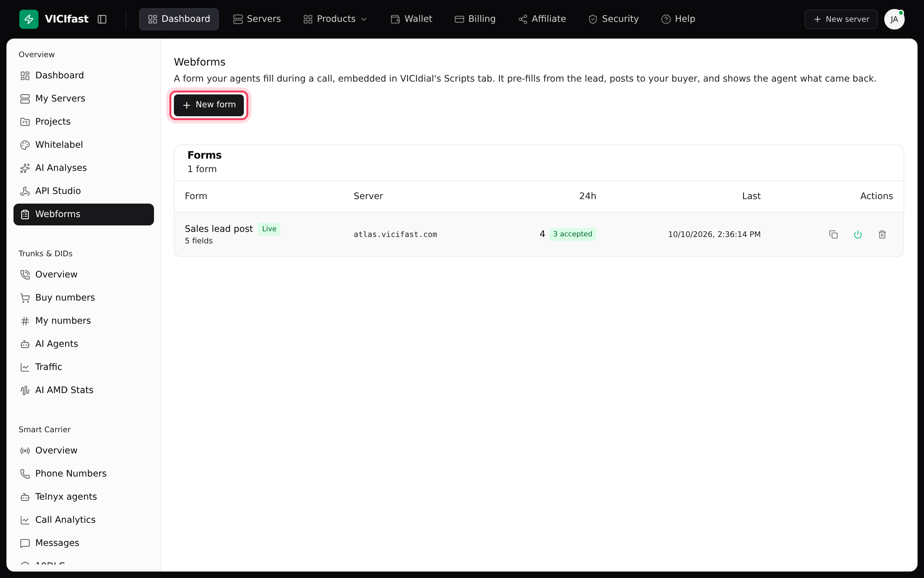
Task: Open Projects from the sidebar
Action: [x=84, y=122]
